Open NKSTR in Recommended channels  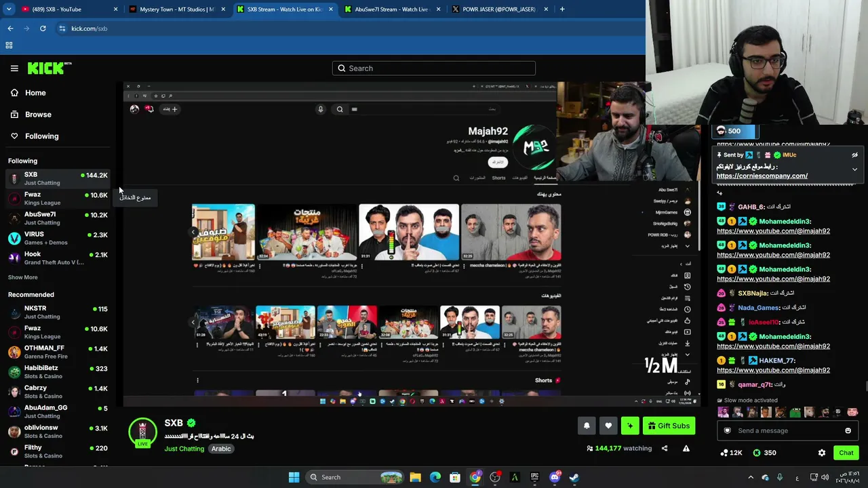pos(57,312)
